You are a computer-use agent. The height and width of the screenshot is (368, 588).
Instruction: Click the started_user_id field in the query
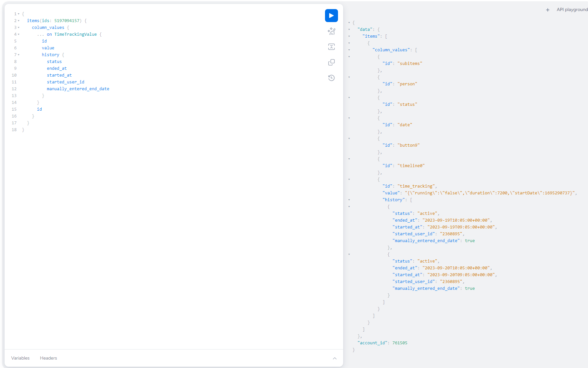coord(66,82)
